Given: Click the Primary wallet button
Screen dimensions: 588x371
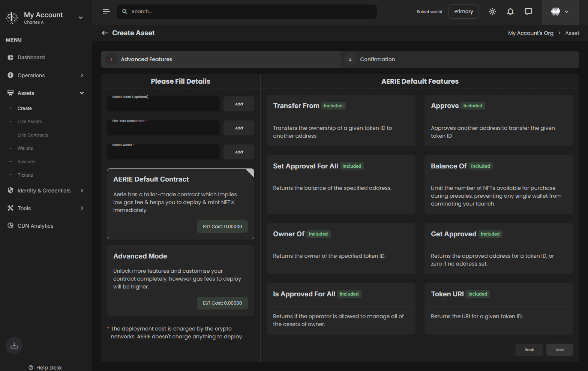Looking at the screenshot, I should (x=463, y=12).
